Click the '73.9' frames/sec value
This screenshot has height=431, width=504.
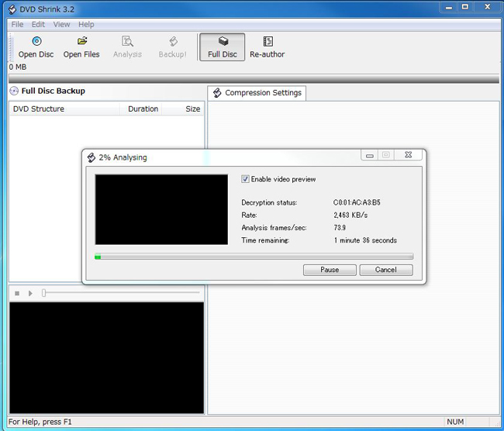[340, 228]
